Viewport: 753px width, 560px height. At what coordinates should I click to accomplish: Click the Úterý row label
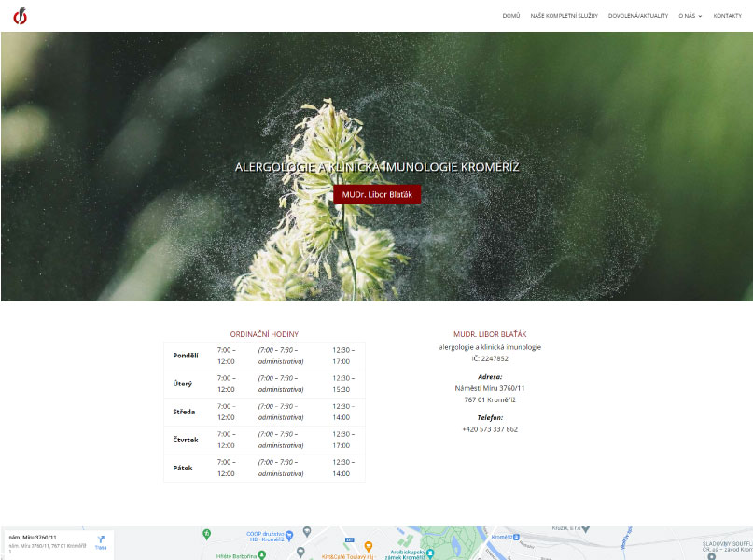183,384
